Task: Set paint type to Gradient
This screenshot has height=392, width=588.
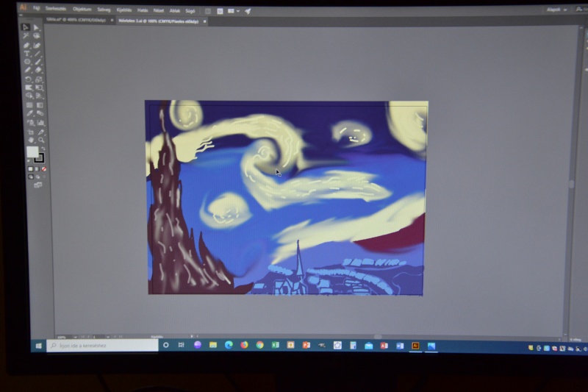Action: click(x=37, y=169)
